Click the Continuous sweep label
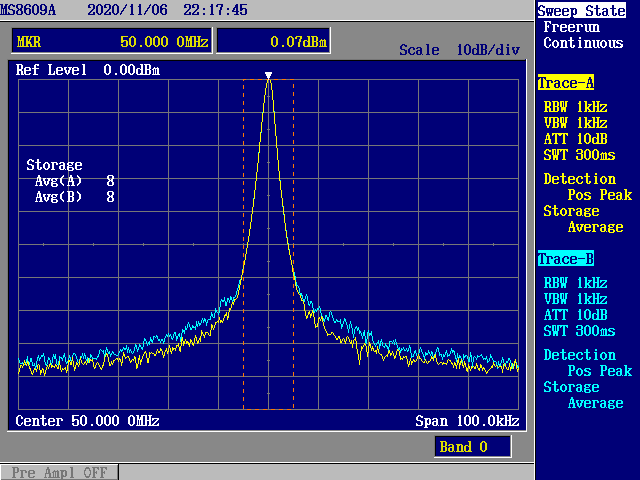The height and width of the screenshot is (480, 640). (x=583, y=43)
